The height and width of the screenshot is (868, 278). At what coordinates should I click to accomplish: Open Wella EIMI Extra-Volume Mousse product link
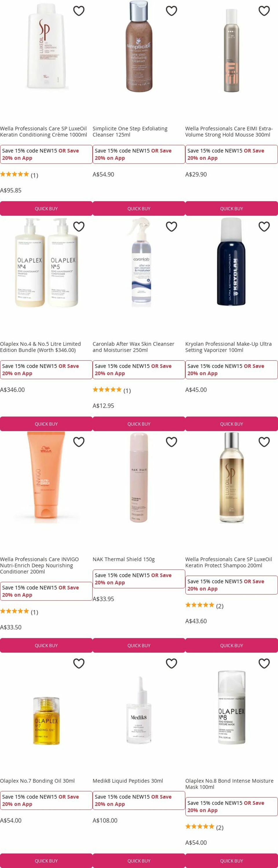click(x=229, y=131)
